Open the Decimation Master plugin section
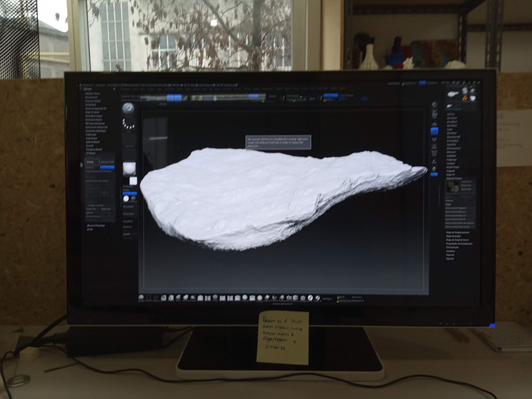This screenshot has width=532, height=399. (94, 120)
